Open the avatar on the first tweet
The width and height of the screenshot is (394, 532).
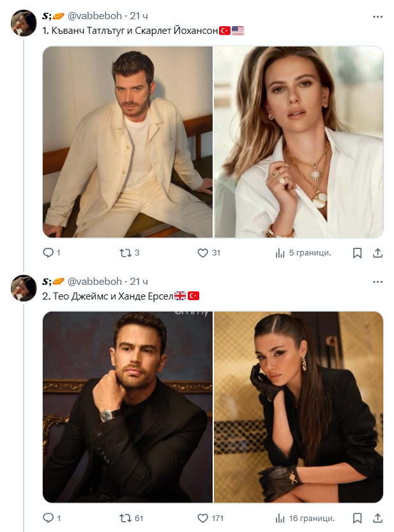click(24, 23)
